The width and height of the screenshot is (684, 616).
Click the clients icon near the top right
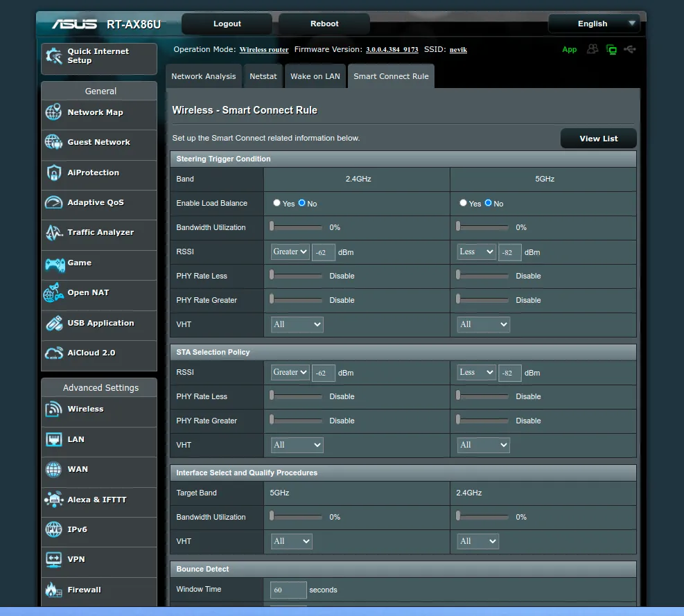[591, 49]
